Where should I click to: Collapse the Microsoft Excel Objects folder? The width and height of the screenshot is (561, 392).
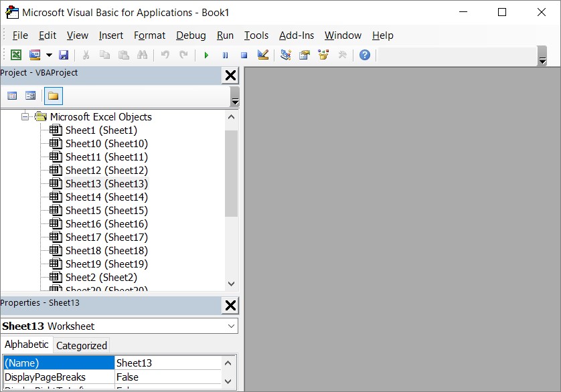click(x=25, y=116)
